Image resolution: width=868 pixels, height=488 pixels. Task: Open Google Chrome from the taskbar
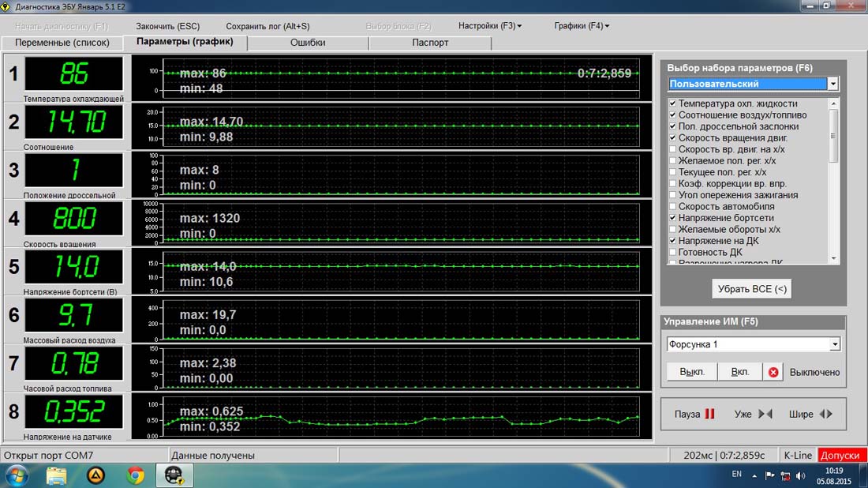pyautogui.click(x=136, y=475)
